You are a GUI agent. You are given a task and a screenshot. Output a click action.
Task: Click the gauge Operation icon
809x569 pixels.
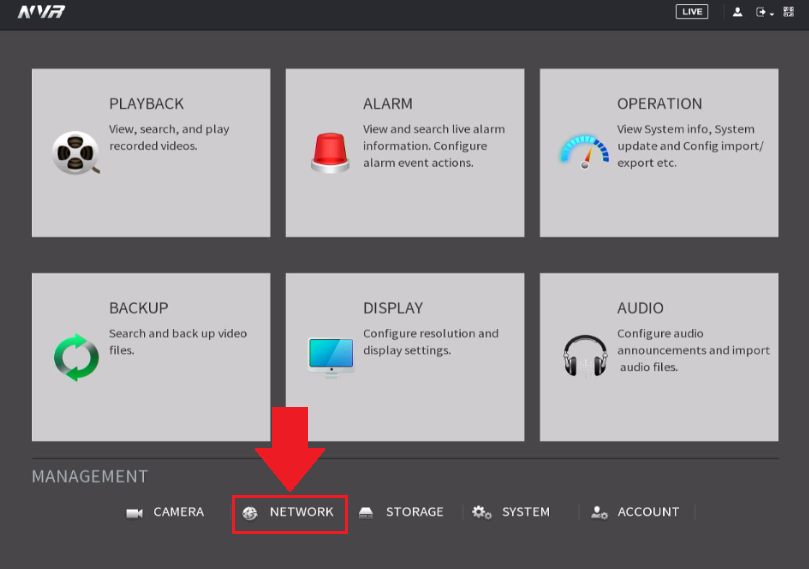(585, 152)
